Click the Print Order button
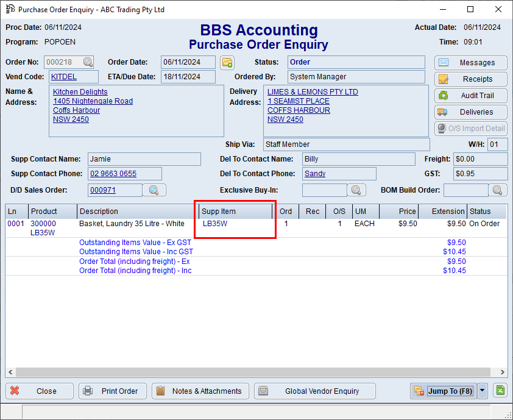 click(111, 391)
